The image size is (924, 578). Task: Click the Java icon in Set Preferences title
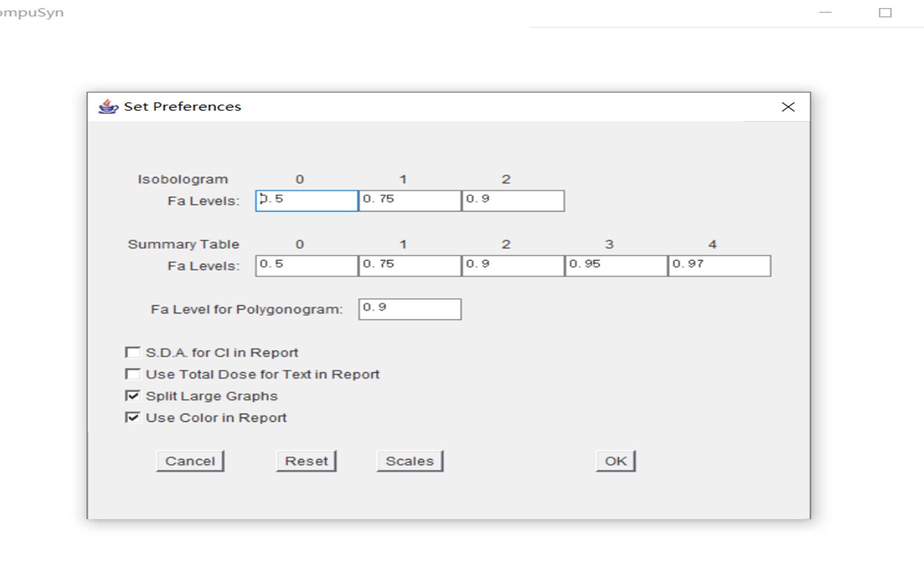pyautogui.click(x=108, y=107)
